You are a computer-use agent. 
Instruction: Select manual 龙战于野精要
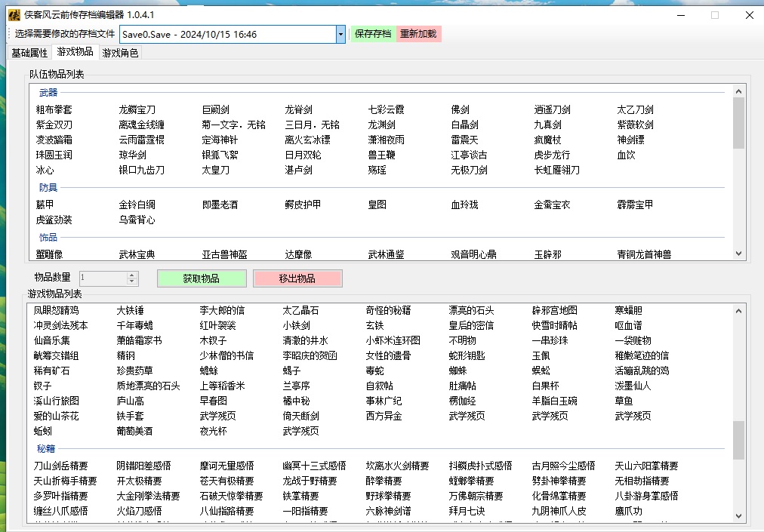(x=310, y=481)
